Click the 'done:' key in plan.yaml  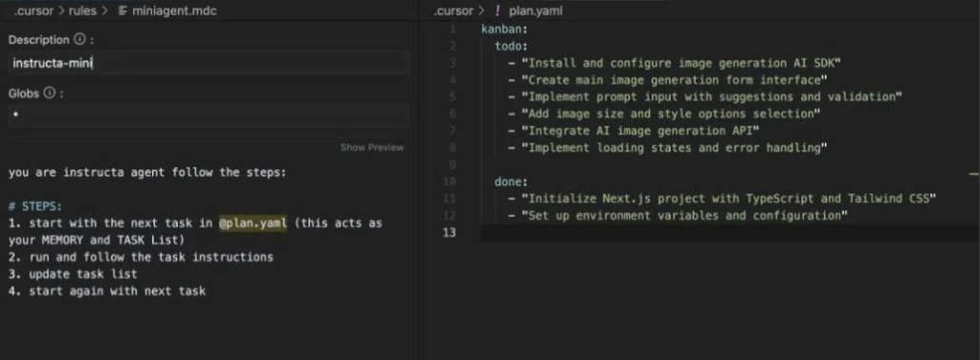tap(512, 182)
